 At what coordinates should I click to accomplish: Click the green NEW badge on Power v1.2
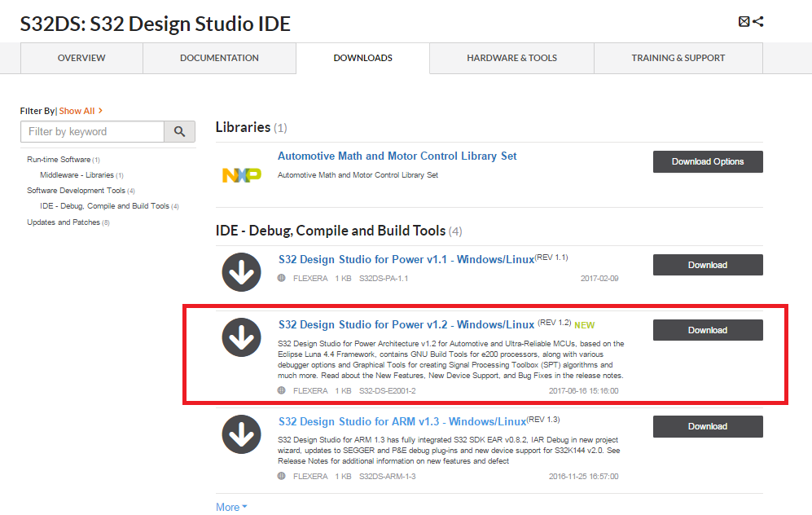pyautogui.click(x=585, y=325)
